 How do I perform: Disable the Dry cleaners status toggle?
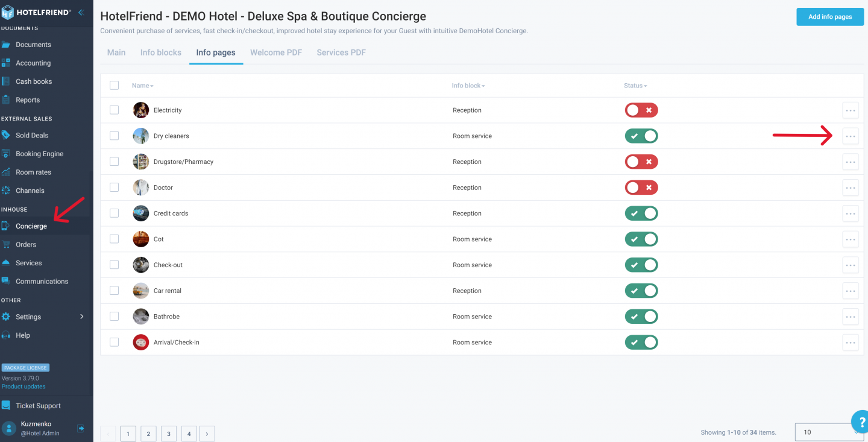pyautogui.click(x=641, y=136)
